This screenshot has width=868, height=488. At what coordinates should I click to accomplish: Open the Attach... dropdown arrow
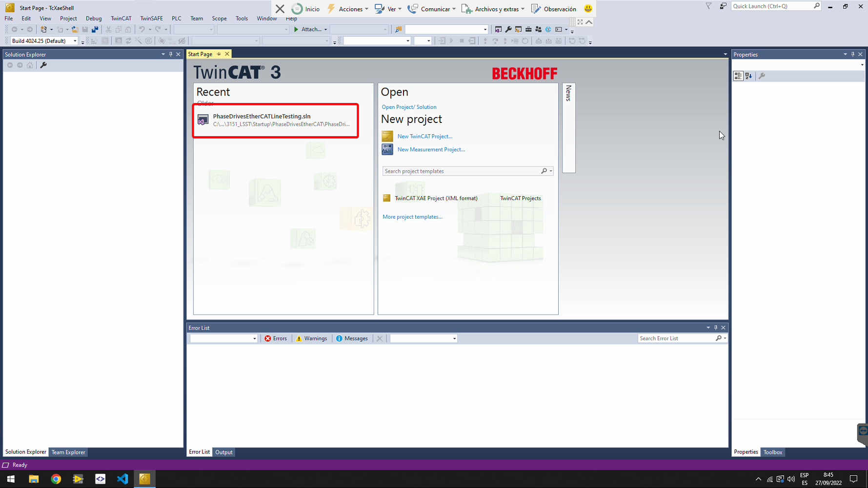325,29
